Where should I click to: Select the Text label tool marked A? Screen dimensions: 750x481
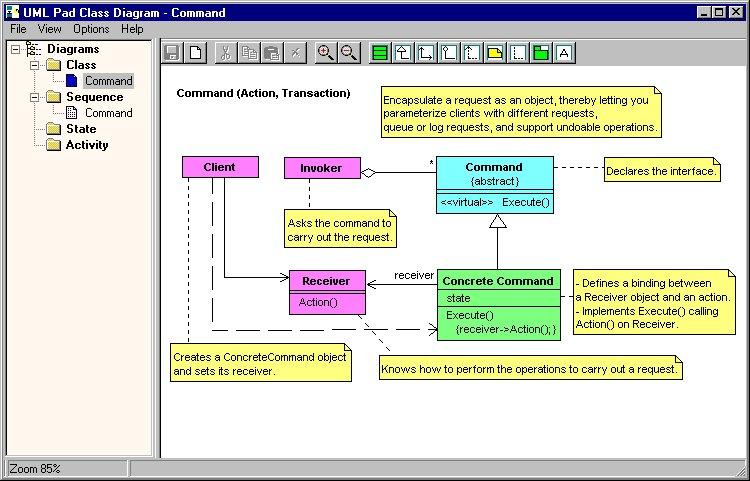pyautogui.click(x=564, y=53)
